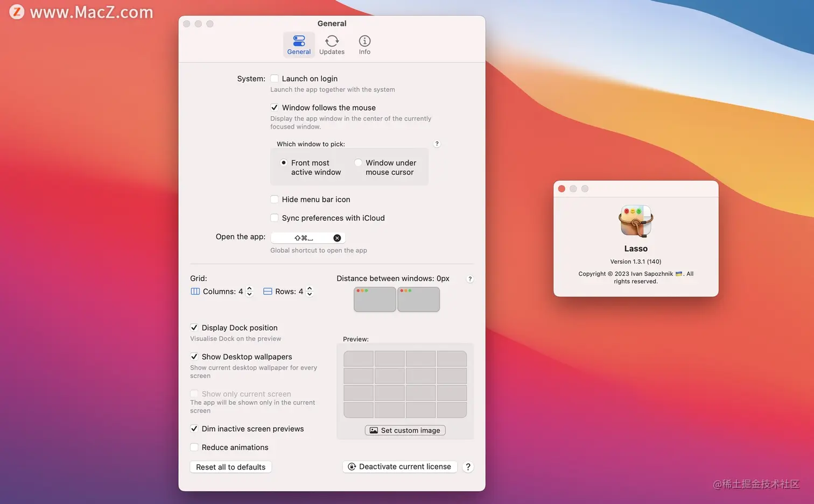Switch to the General tab

click(x=299, y=45)
